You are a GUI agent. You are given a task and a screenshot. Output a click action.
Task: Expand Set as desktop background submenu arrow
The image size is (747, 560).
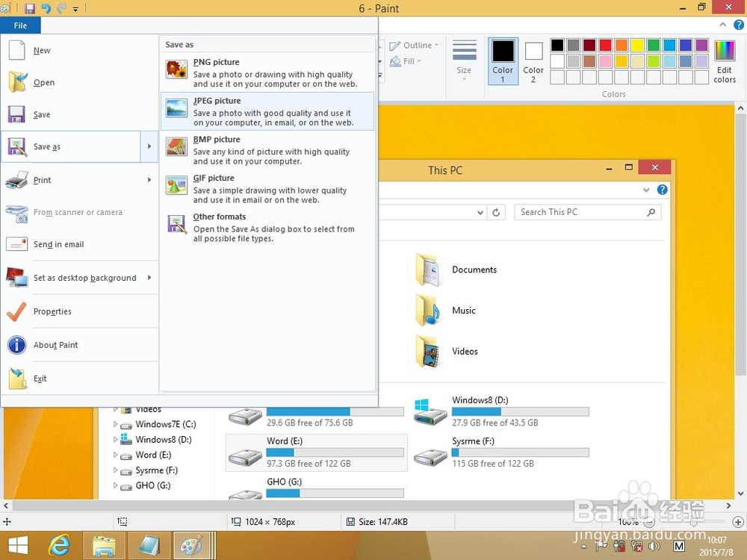pyautogui.click(x=149, y=278)
